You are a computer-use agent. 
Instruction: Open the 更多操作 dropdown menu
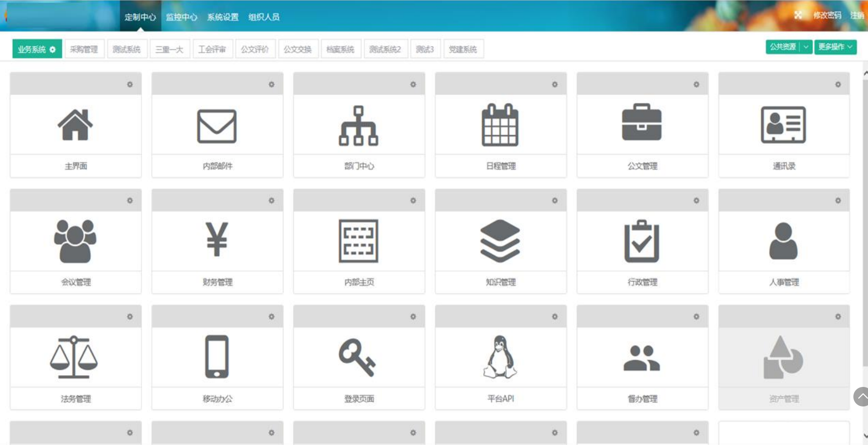point(835,47)
